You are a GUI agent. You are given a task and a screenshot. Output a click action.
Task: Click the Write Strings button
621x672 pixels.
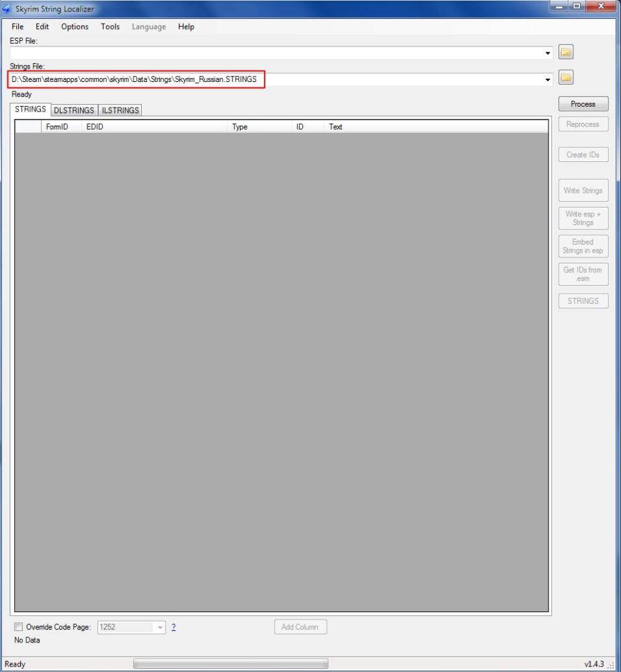pyautogui.click(x=583, y=190)
